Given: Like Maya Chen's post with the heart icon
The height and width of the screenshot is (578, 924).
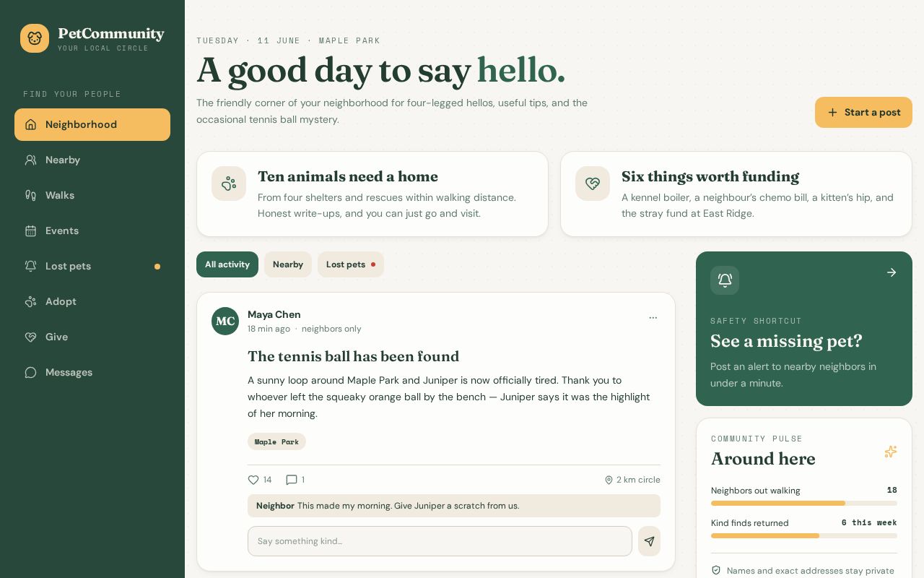Looking at the screenshot, I should click(253, 480).
